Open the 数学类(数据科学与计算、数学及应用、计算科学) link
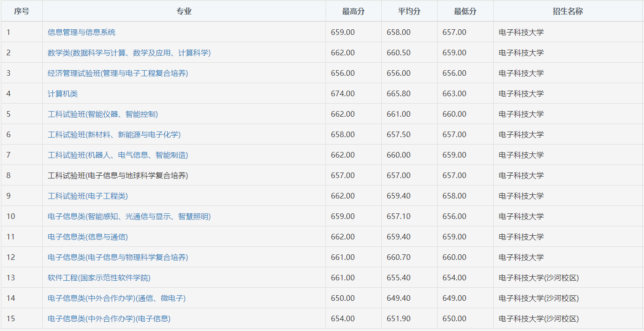 click(x=129, y=53)
